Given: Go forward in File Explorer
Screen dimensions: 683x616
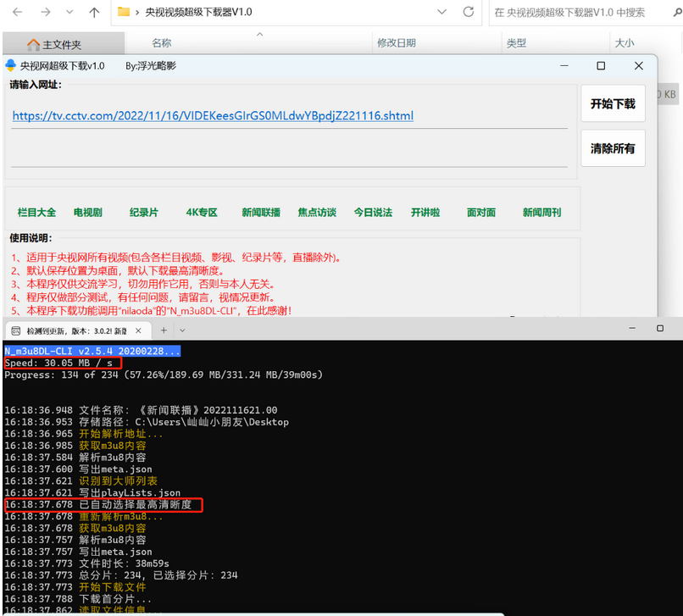Looking at the screenshot, I should (x=45, y=12).
